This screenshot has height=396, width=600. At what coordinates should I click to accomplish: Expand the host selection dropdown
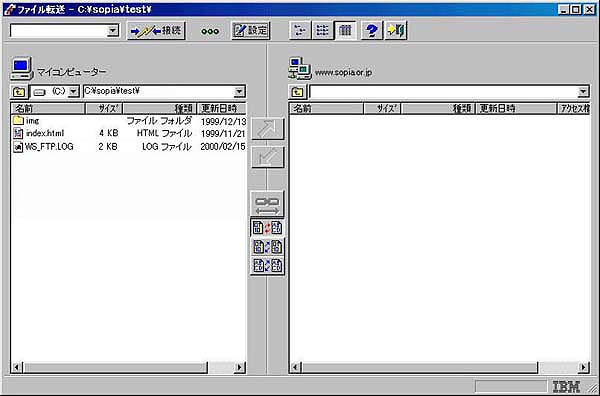coord(112,31)
